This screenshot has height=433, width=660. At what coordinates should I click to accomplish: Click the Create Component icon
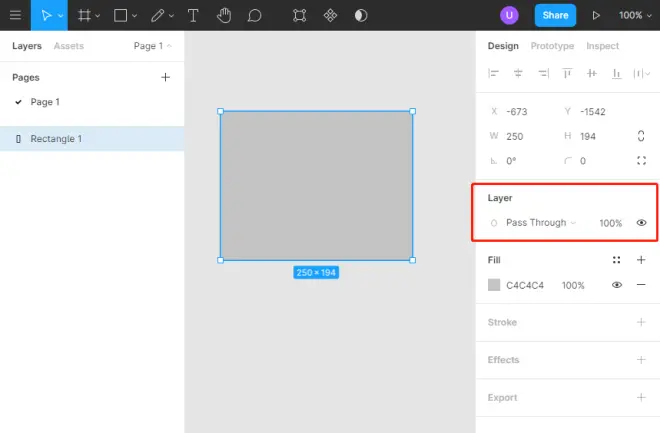pyautogui.click(x=330, y=16)
